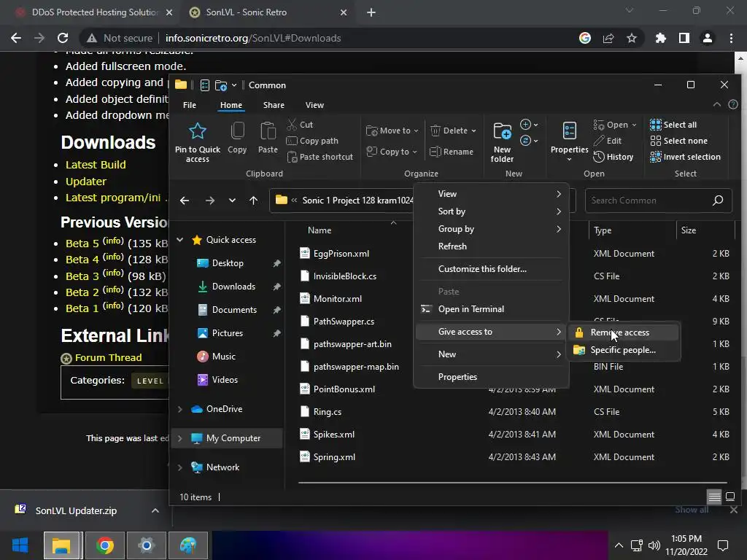Collapse the ribbon with chevron
This screenshot has height=560, width=747.
(716, 104)
